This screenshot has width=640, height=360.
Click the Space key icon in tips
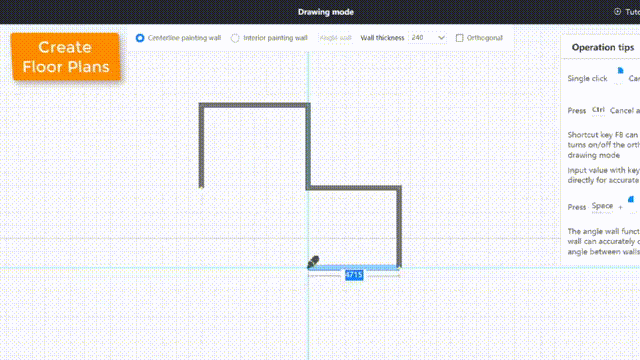tap(602, 206)
